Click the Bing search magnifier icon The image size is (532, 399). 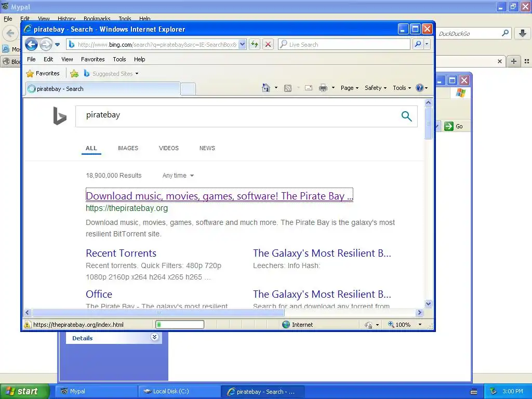[x=406, y=116]
